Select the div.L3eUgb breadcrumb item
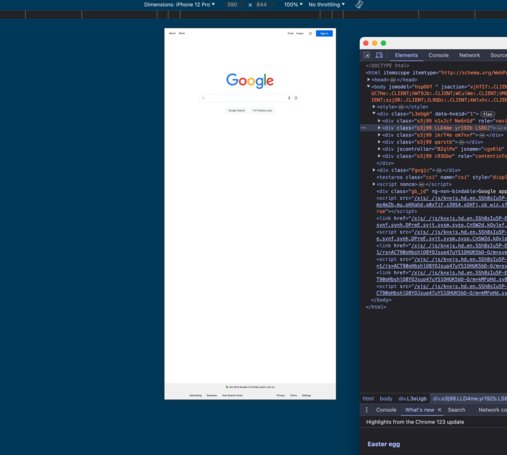Image resolution: width=507 pixels, height=455 pixels. click(x=412, y=398)
